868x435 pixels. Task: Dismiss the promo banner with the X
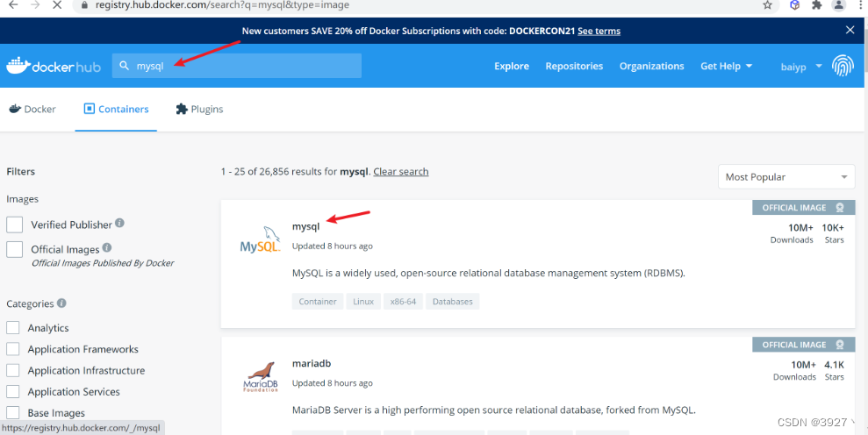(850, 30)
